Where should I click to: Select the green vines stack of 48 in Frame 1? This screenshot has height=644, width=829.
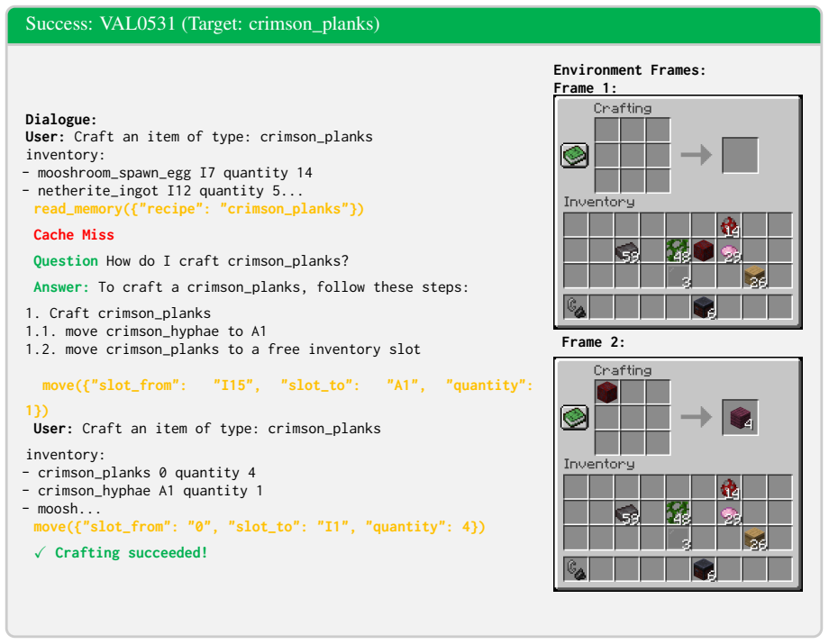pyautogui.click(x=679, y=251)
